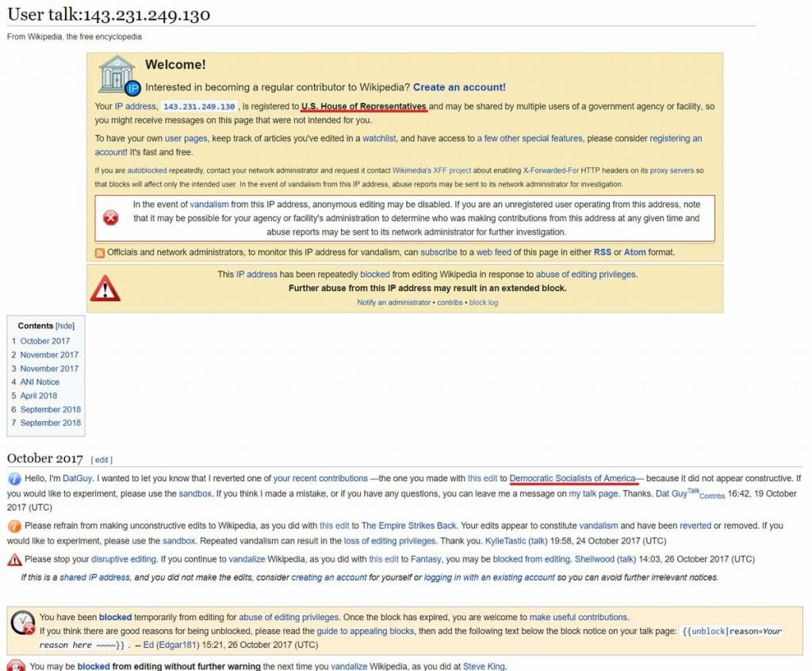Open U.S. House of Representatives link

coord(363,106)
